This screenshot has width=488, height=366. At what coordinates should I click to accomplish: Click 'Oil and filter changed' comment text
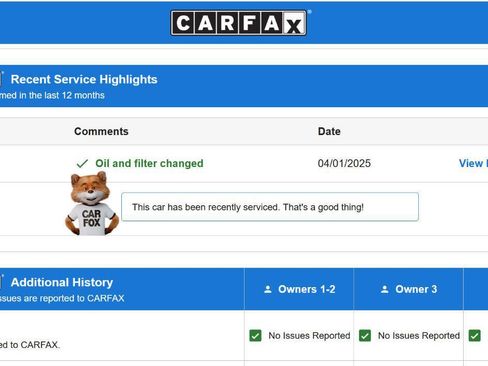[x=149, y=163]
